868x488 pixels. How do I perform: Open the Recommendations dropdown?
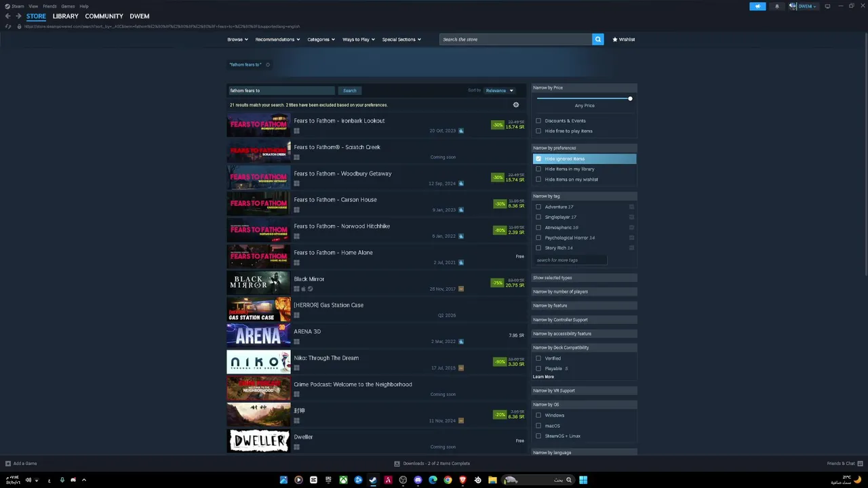(278, 39)
